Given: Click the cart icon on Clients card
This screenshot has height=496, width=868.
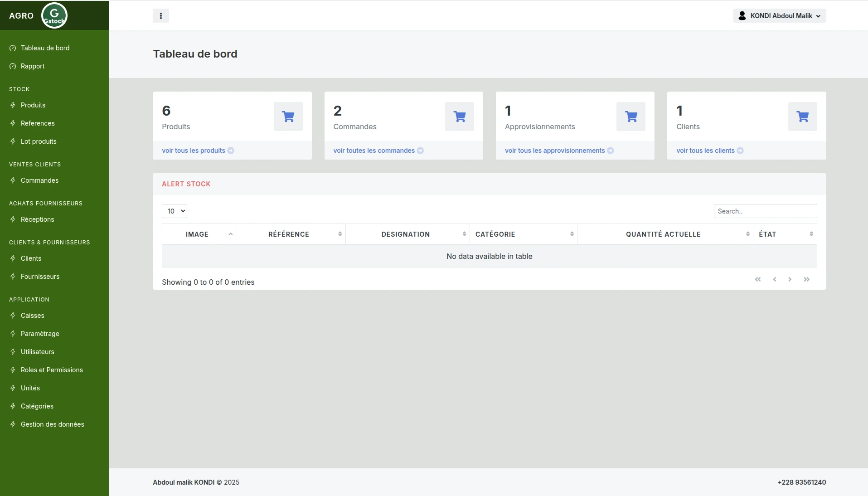Looking at the screenshot, I should pos(802,117).
